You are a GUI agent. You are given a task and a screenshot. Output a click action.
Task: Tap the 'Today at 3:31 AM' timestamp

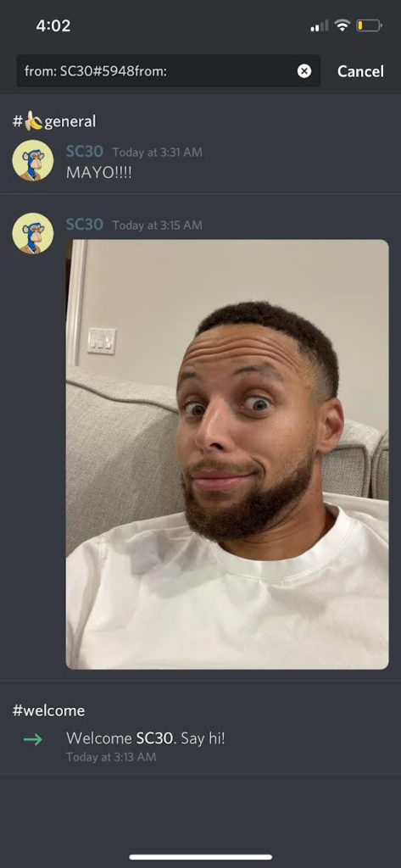click(x=158, y=153)
